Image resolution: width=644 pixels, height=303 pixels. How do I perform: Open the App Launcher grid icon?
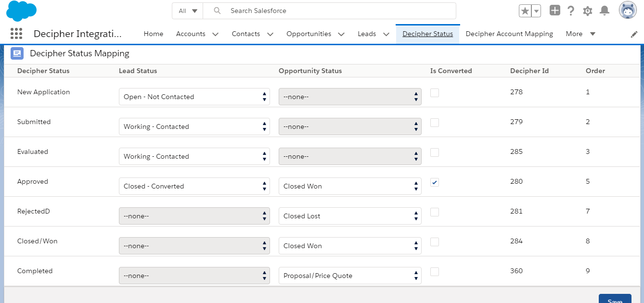pyautogui.click(x=16, y=34)
